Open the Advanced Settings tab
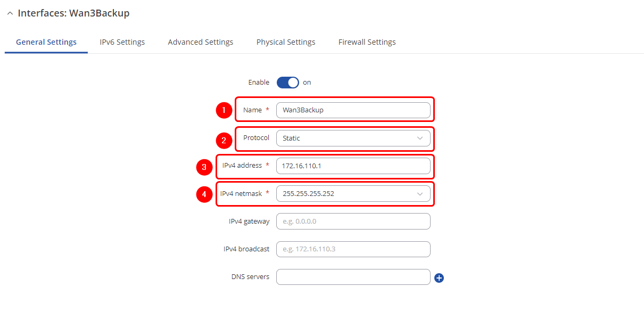 pos(200,42)
